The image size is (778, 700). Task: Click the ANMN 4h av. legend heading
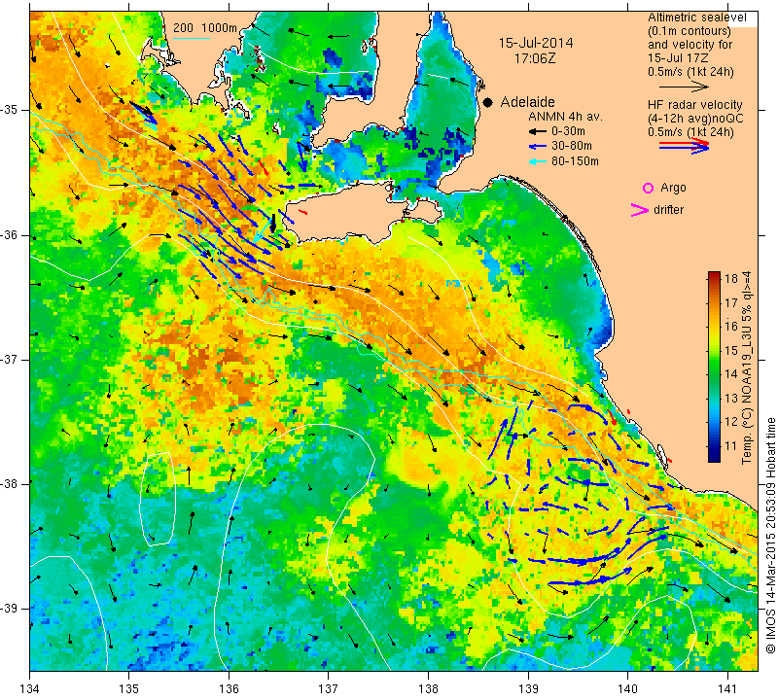[x=565, y=117]
